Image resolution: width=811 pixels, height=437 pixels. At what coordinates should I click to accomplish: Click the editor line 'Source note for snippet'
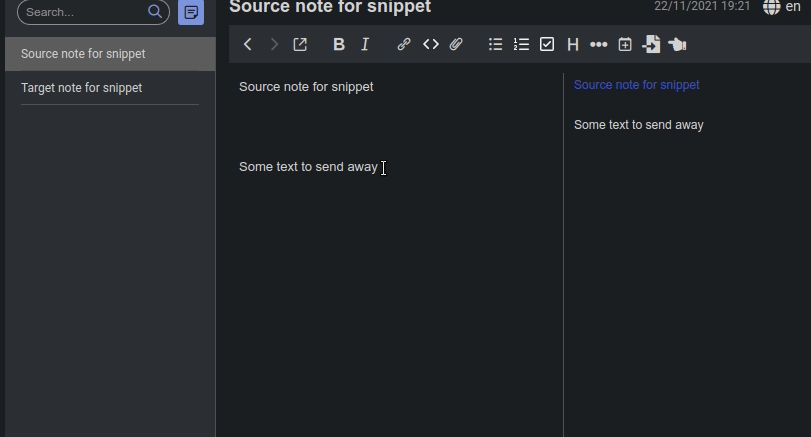coord(306,87)
